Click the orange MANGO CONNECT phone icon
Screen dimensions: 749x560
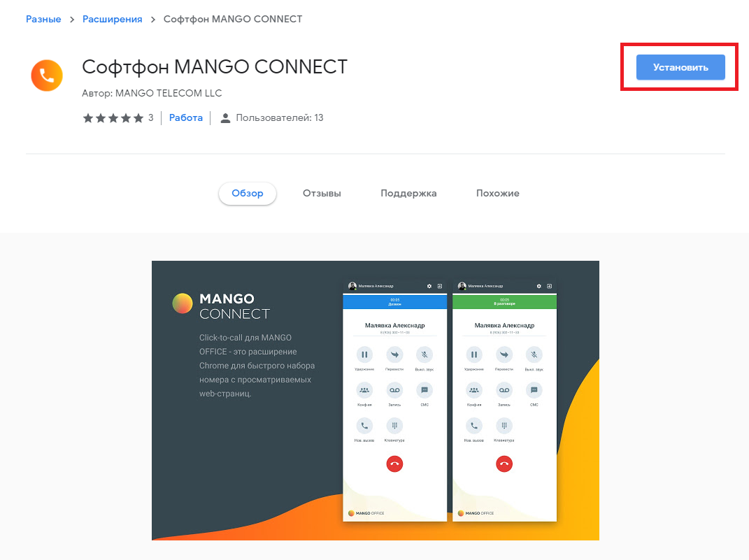pyautogui.click(x=47, y=76)
